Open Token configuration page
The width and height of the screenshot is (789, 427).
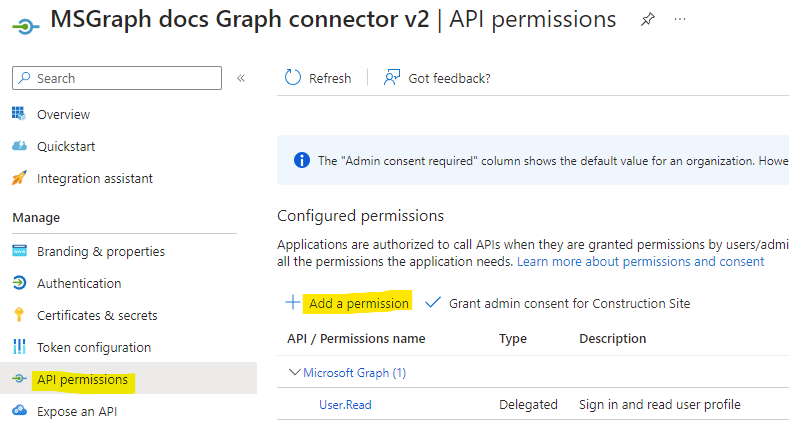[x=94, y=348]
